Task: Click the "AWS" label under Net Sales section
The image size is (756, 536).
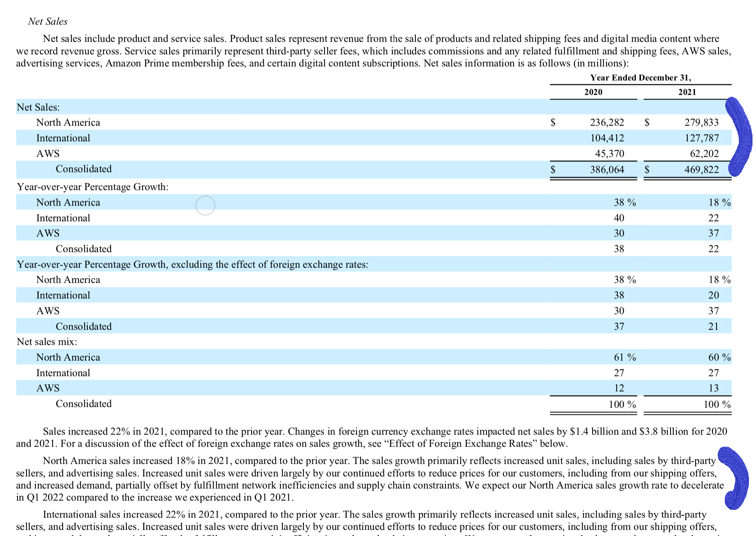Action: (48, 154)
